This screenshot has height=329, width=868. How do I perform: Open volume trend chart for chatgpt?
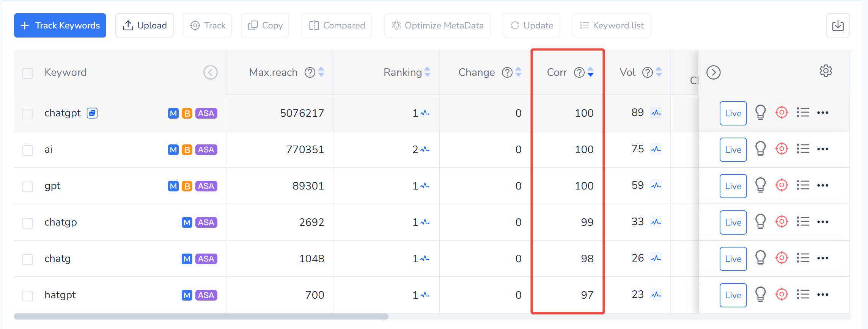coord(656,113)
